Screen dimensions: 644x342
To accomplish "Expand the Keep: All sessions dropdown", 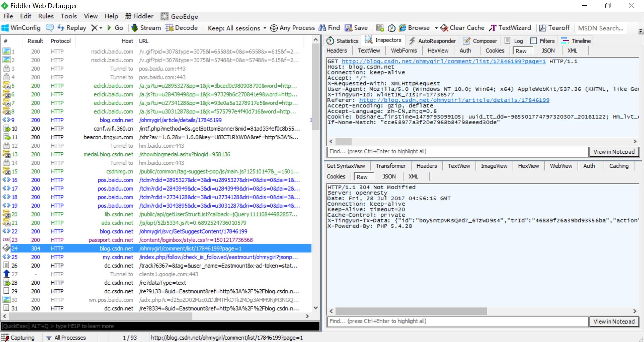I will (265, 28).
